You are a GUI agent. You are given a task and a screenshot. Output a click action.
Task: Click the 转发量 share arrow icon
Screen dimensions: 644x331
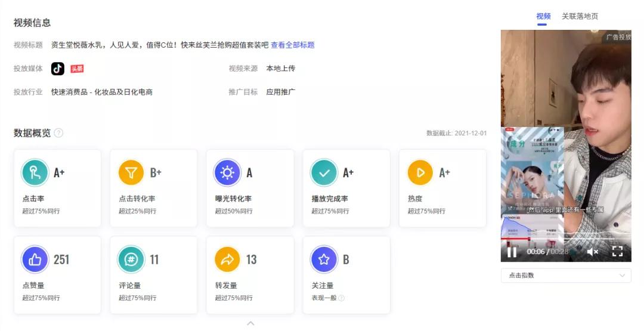click(228, 259)
